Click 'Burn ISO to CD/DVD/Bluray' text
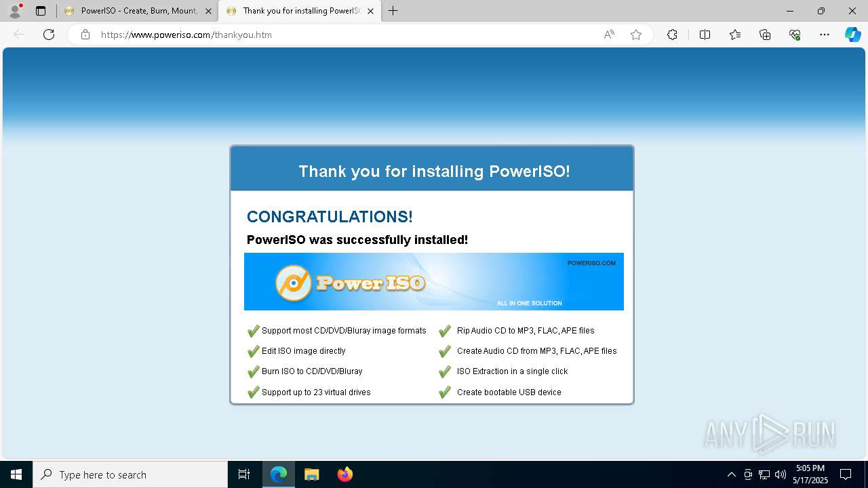 [312, 371]
